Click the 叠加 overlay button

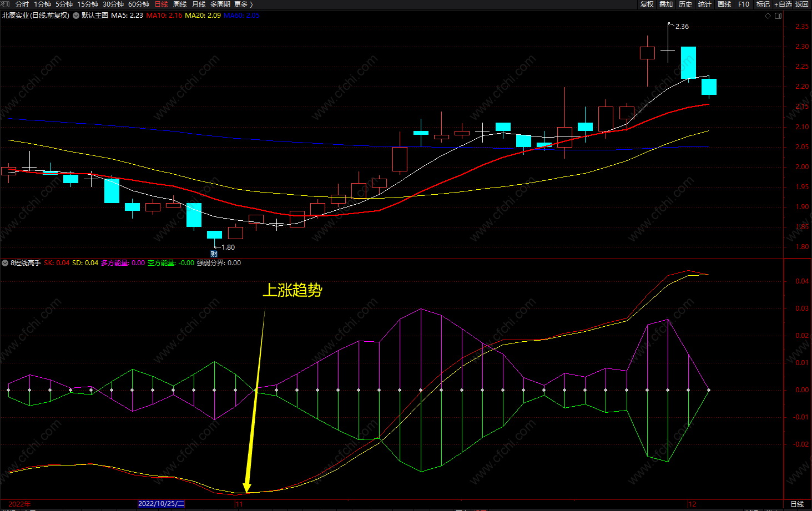click(666, 4)
